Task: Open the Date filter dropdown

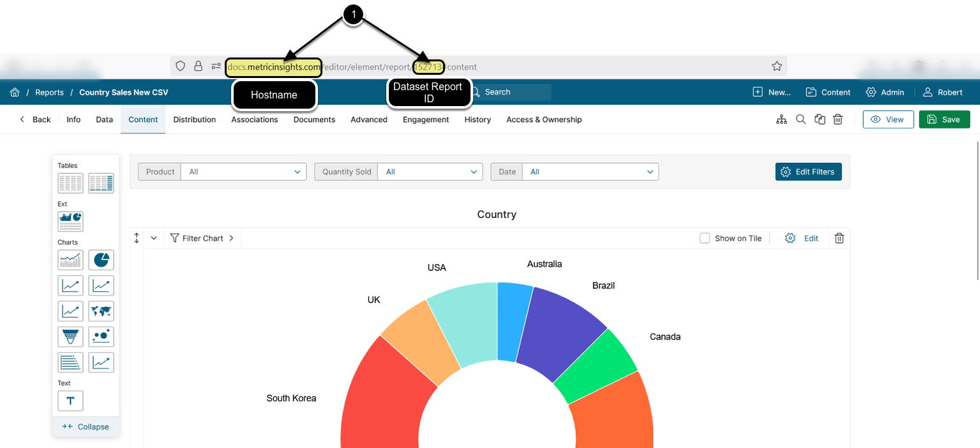Action: [590, 172]
